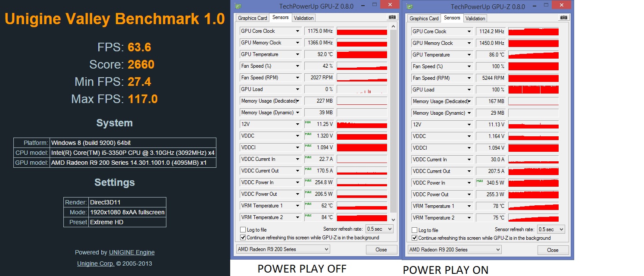This screenshot has width=644, height=276.
Task: Open AMD Radeon R9 device dropdown, left window
Action: [283, 249]
